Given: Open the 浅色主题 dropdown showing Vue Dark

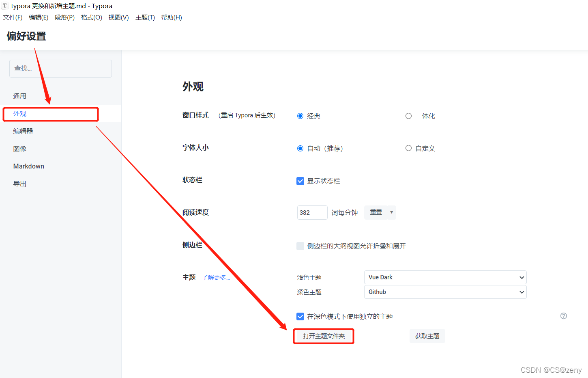Looking at the screenshot, I should [445, 277].
